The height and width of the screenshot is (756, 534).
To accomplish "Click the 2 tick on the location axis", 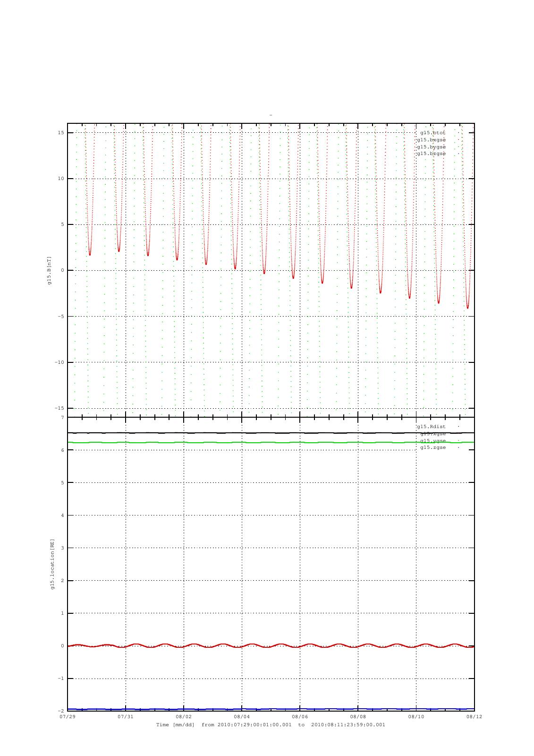I will pos(63,581).
